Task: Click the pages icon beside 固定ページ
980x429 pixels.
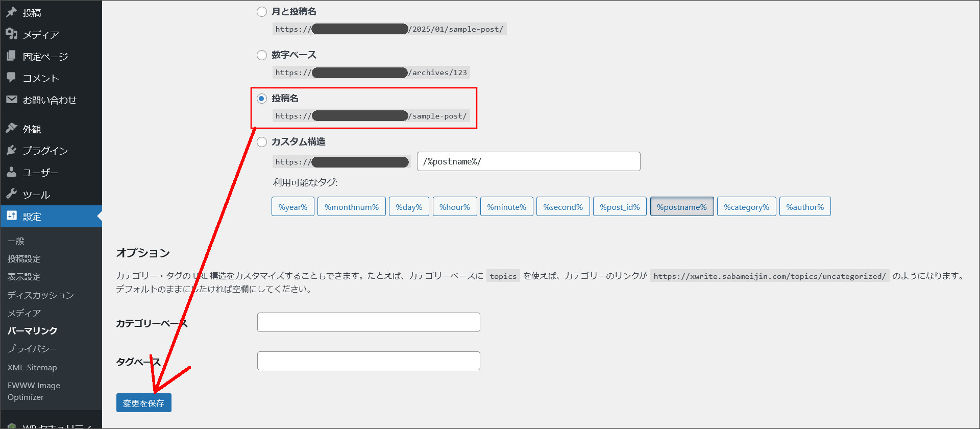Action: (11, 56)
